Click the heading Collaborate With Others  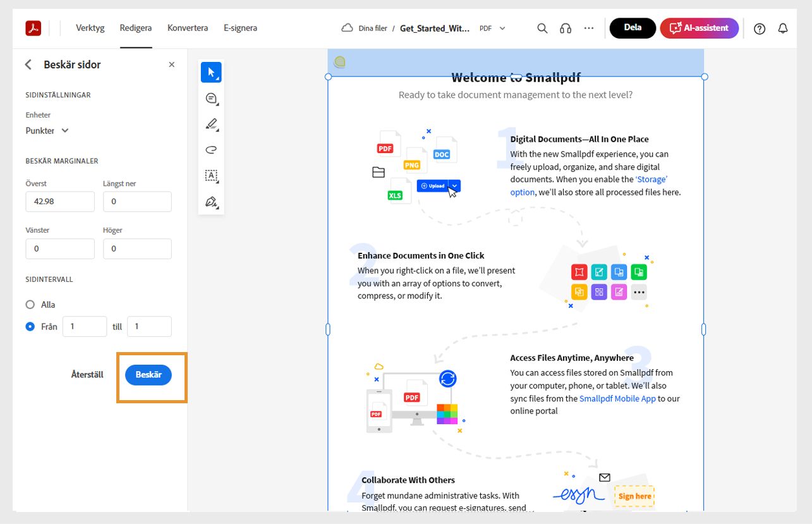click(x=408, y=480)
